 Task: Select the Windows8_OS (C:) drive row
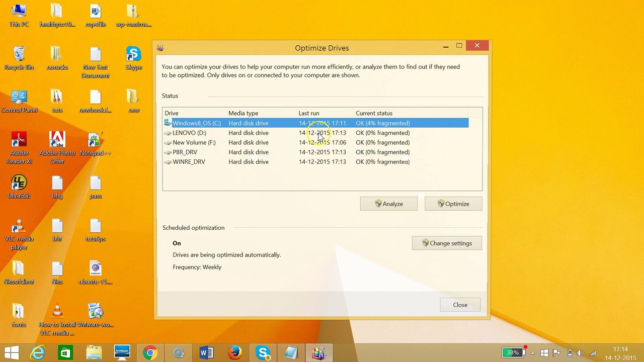click(x=316, y=123)
